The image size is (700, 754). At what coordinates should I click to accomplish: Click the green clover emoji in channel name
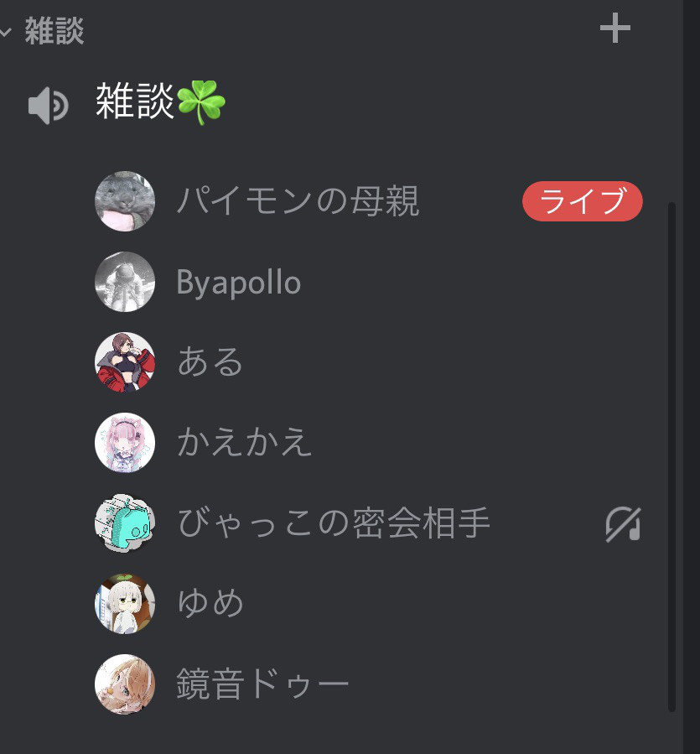coord(201,102)
